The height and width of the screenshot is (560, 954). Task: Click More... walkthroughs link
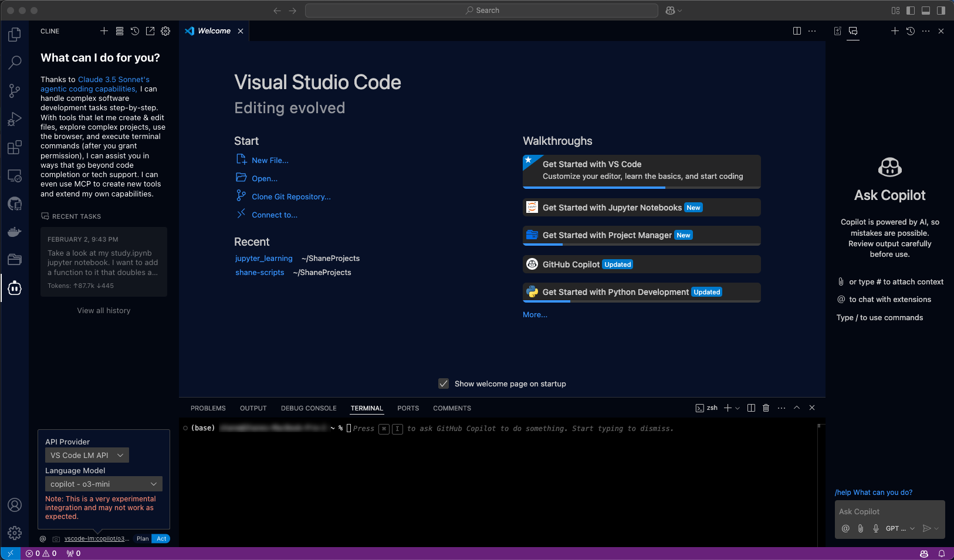[x=535, y=314]
